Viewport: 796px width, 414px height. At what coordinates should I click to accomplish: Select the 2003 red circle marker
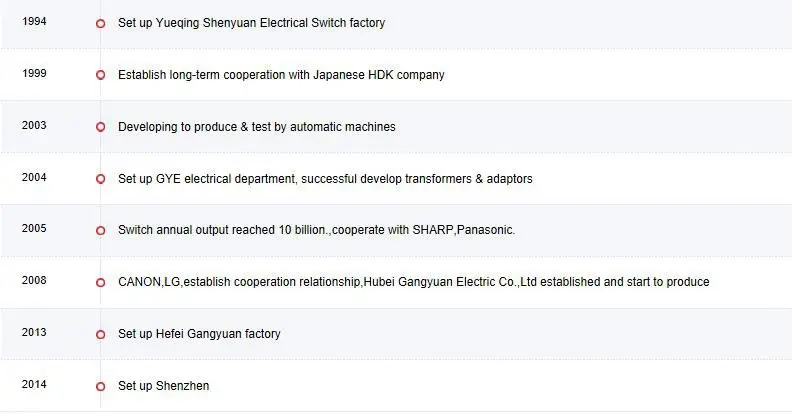tap(100, 127)
